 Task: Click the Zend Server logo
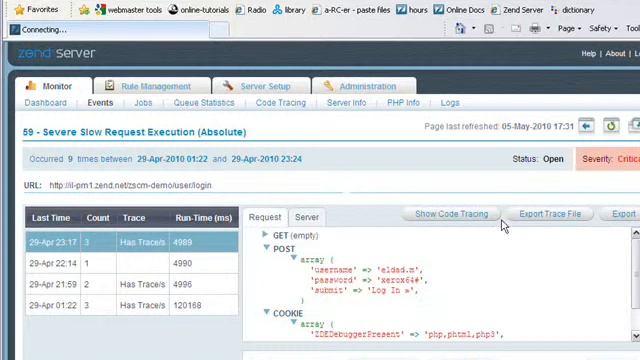click(x=56, y=53)
